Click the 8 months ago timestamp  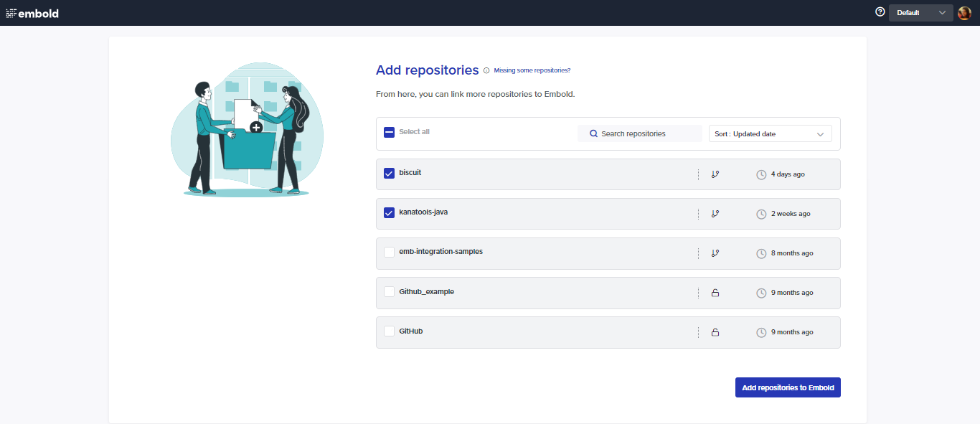[x=792, y=253]
